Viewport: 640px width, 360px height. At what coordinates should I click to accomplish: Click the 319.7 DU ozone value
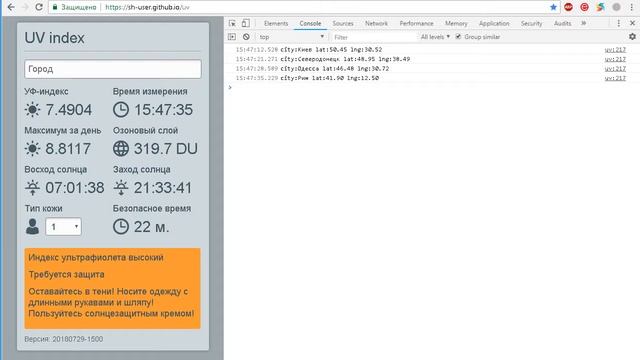[x=166, y=149]
